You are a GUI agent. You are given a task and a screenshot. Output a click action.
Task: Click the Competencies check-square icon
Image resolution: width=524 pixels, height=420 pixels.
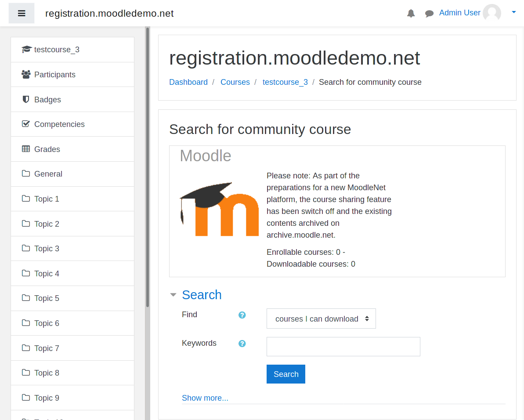click(x=26, y=124)
